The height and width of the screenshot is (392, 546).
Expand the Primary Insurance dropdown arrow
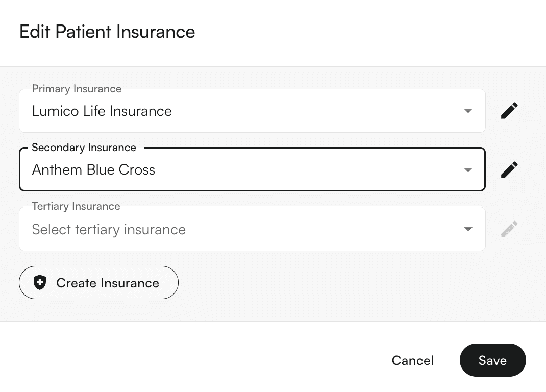(468, 111)
